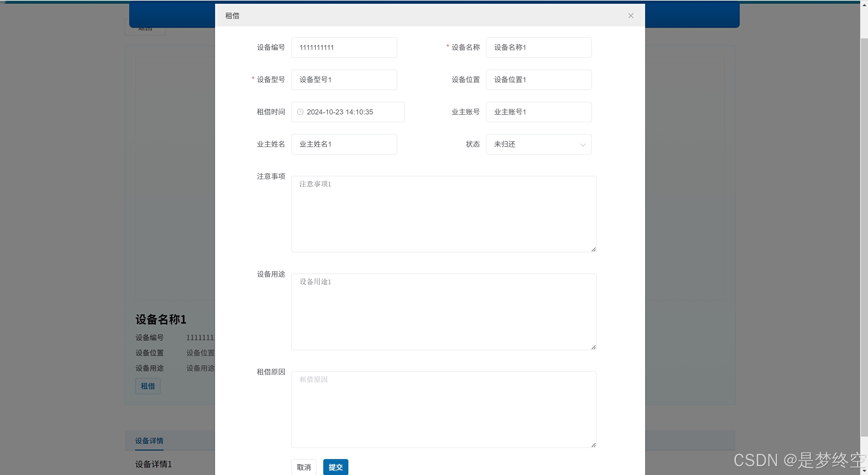Click into the 设备名称 text box

(x=539, y=48)
